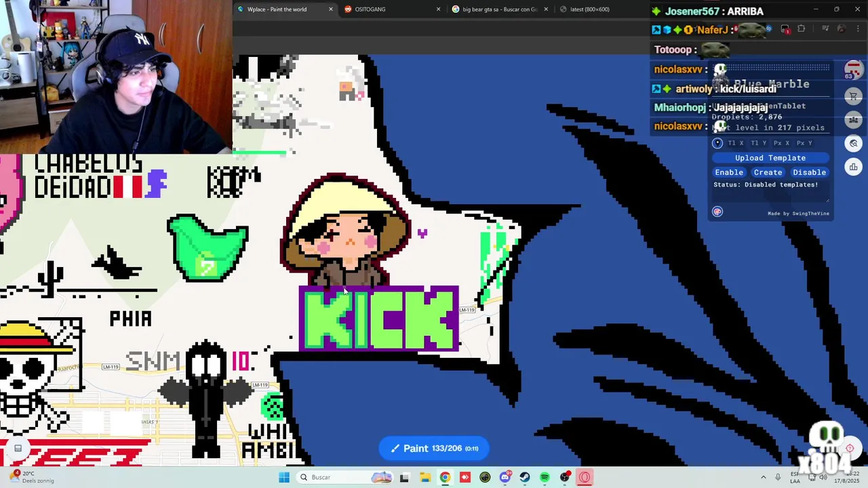
Task: Click the Paint 133/206 button
Action: coord(434,448)
